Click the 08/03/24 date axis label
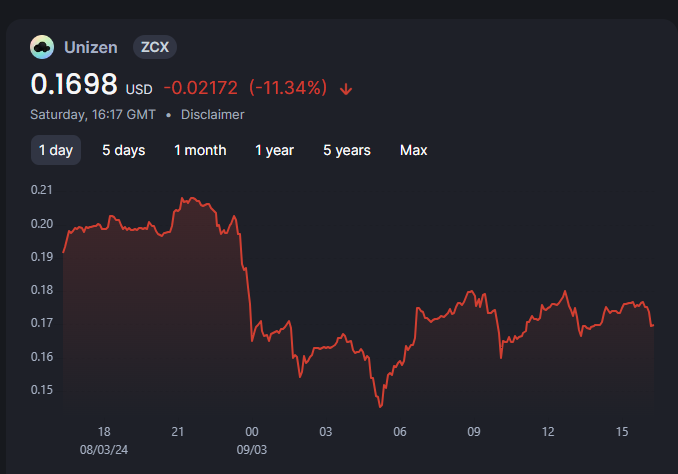 pos(104,449)
